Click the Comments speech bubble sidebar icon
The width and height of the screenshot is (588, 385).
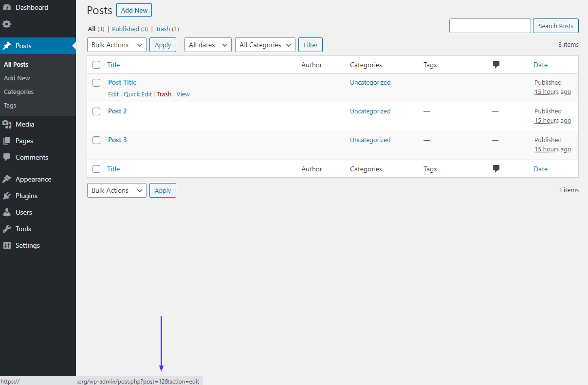7,157
